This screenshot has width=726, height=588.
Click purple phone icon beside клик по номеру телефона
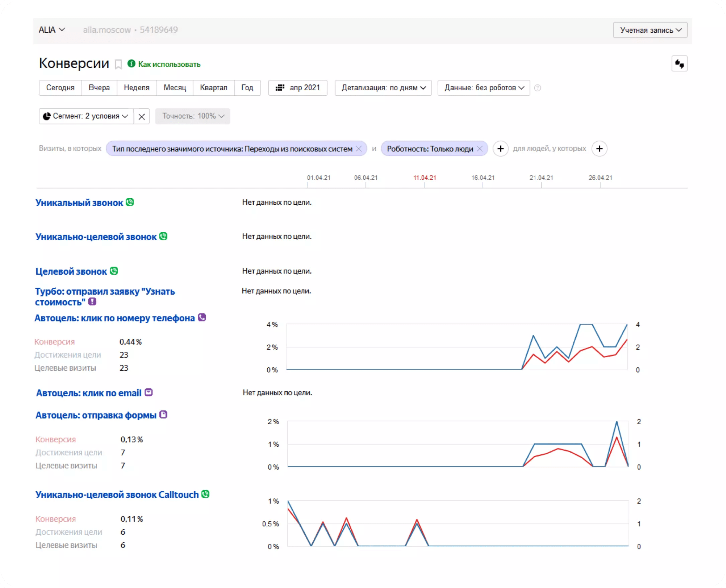point(202,318)
